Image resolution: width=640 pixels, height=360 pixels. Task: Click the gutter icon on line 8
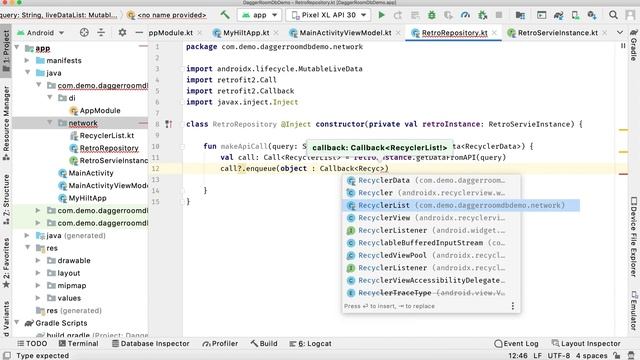click(x=169, y=124)
